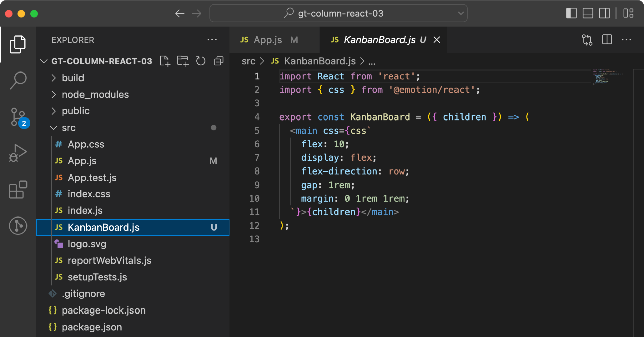Screen dimensions: 644x337
Task: Toggle the primary side bar
Action: (571, 13)
